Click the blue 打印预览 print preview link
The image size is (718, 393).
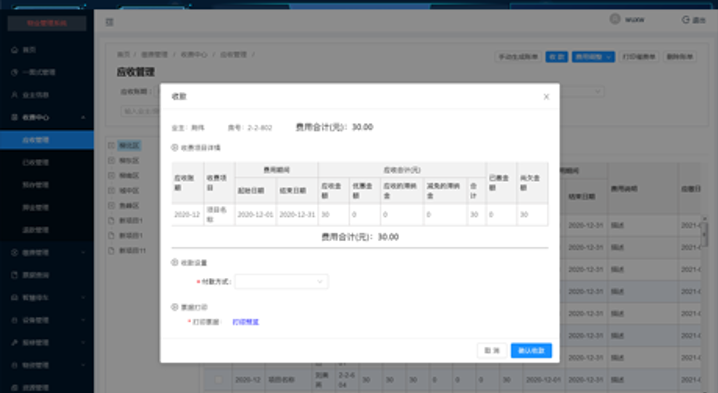pyautogui.click(x=245, y=322)
